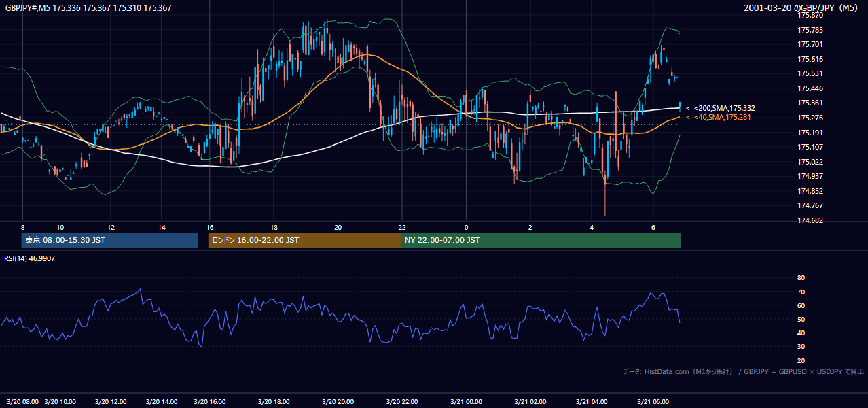Click the '3/20 08:00' bottom time label
This screenshot has height=408, width=868.
(x=22, y=402)
